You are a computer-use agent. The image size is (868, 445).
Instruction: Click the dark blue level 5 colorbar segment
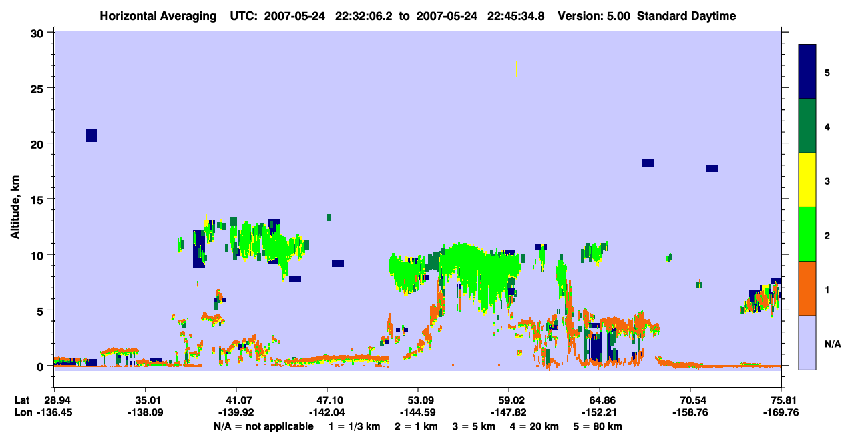(x=807, y=72)
